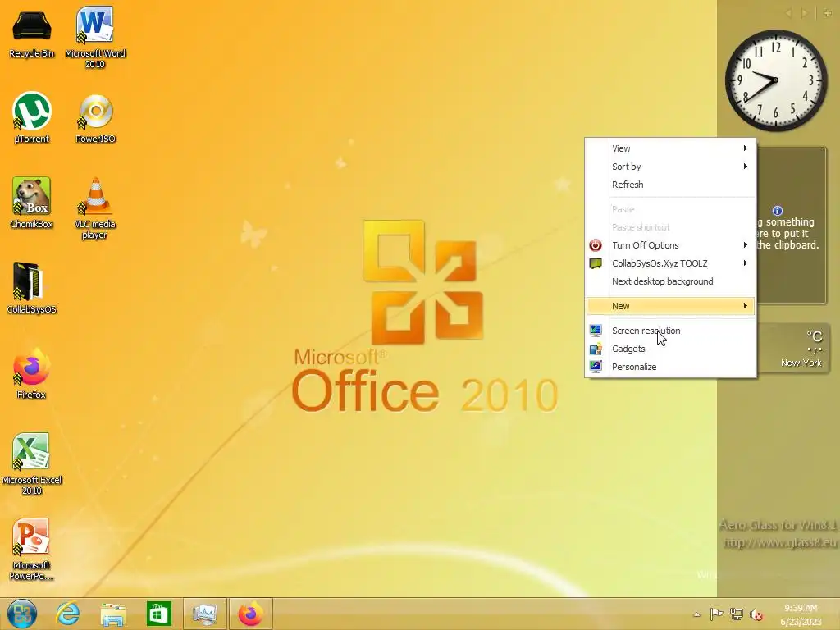Click the clipboard gadget info icon

pyautogui.click(x=778, y=211)
